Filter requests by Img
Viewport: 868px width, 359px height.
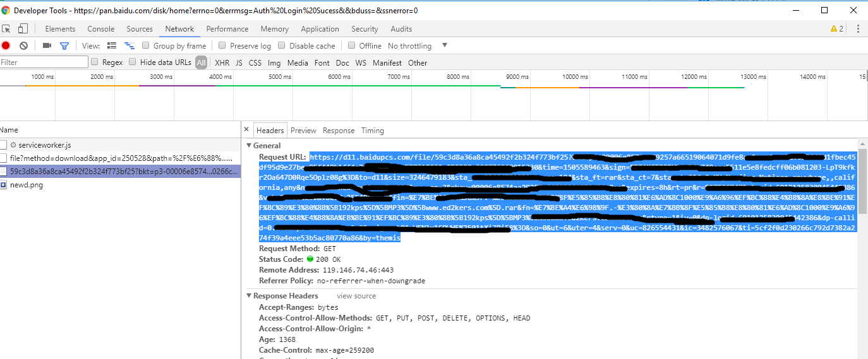point(274,62)
